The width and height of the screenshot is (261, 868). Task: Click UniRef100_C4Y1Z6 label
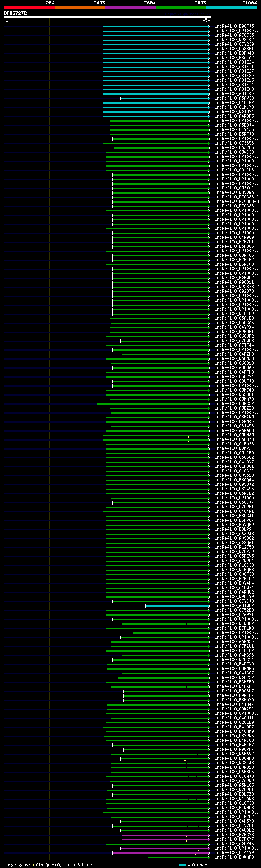pyautogui.click(x=234, y=129)
